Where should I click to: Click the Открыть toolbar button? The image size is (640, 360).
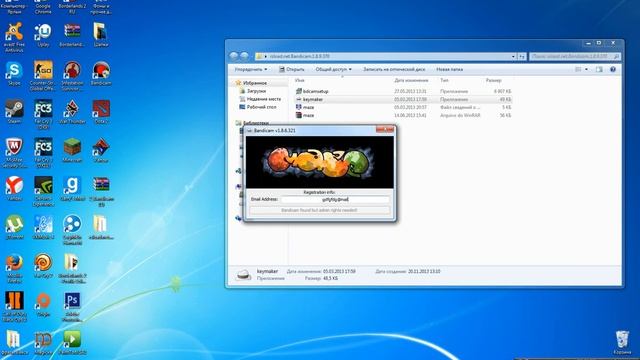tap(292, 69)
